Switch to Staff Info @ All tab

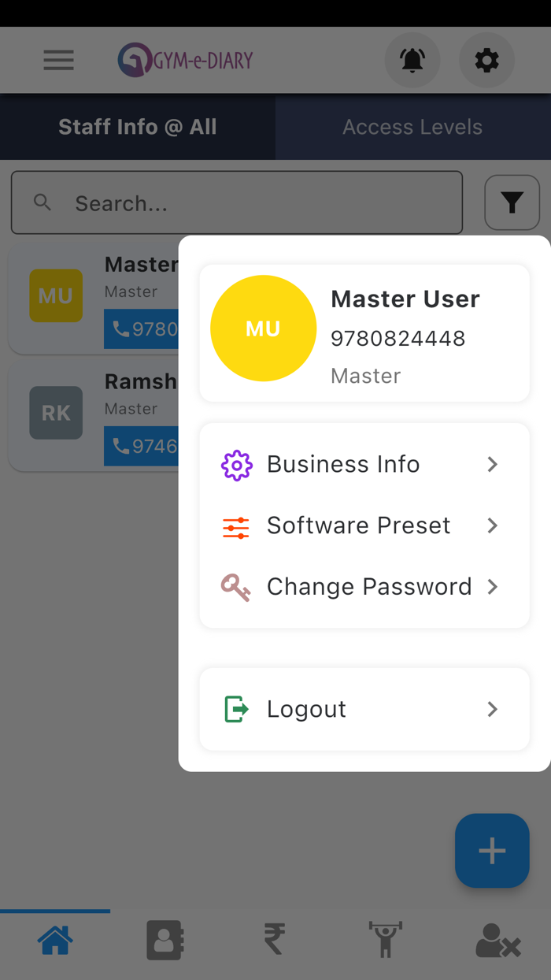(138, 127)
